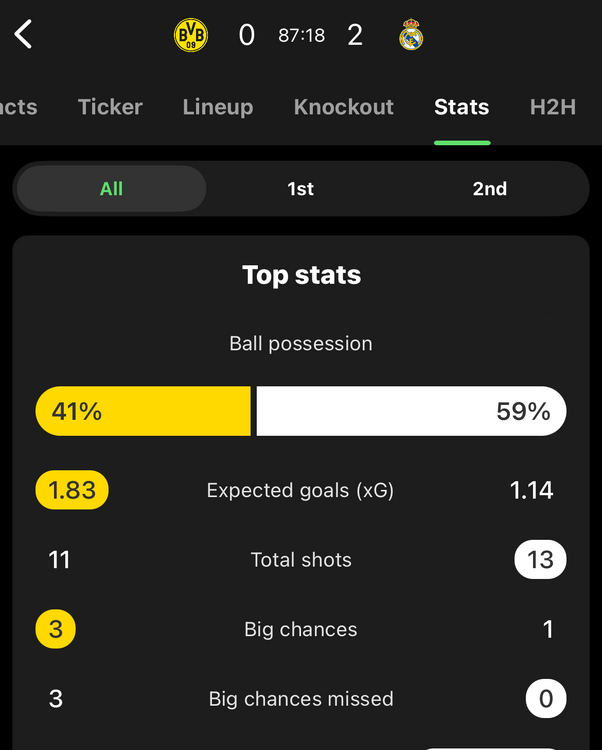Tap the yellow 41% possession bar

pos(143,411)
